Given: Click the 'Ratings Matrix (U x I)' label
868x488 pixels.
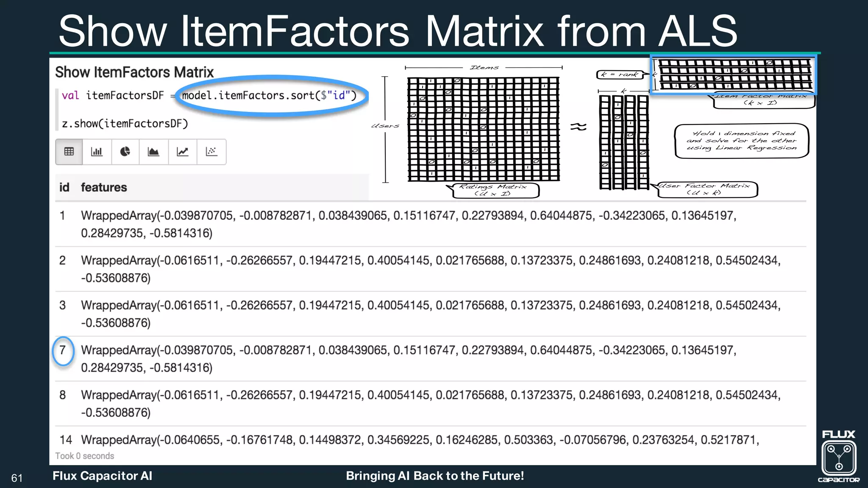Looking at the screenshot, I should (x=496, y=190).
